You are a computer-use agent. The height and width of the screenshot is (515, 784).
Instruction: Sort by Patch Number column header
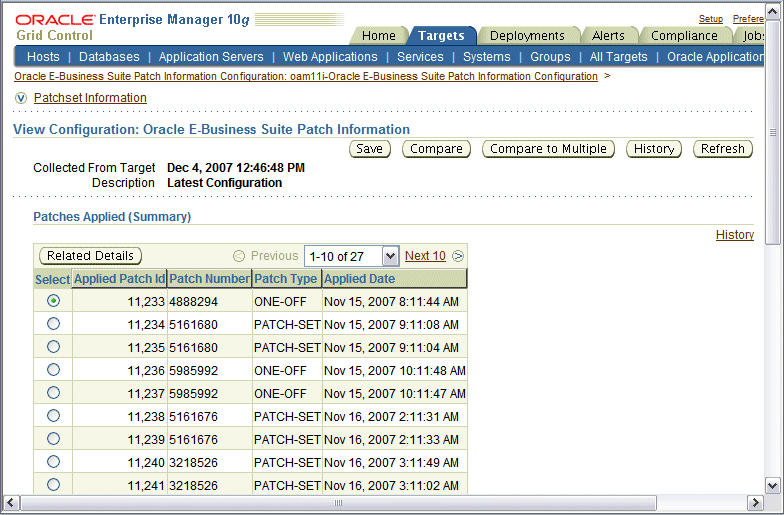[x=209, y=278]
